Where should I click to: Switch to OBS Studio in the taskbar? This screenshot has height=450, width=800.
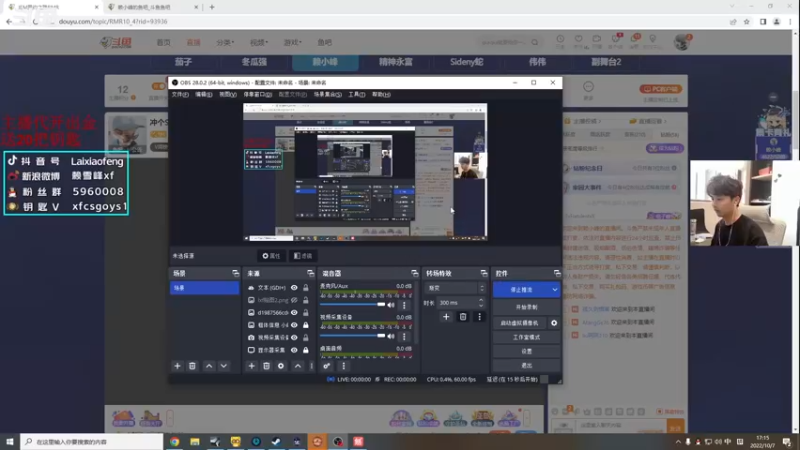pos(338,441)
